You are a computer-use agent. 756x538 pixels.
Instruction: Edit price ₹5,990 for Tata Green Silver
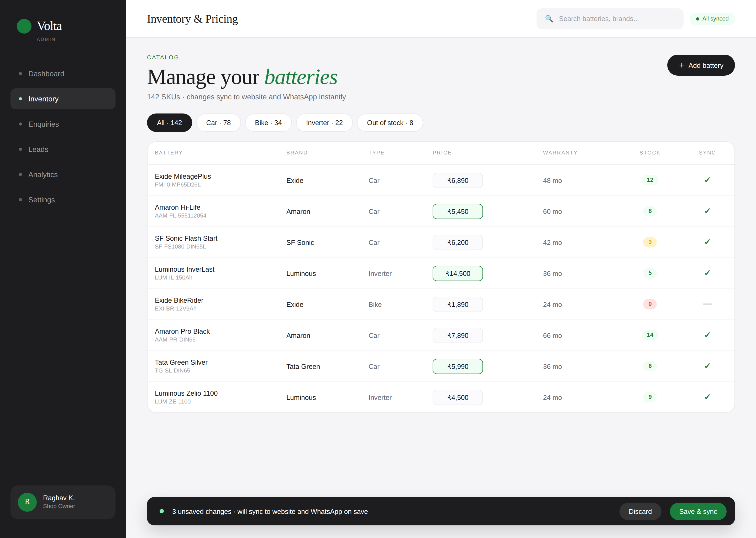tap(458, 366)
